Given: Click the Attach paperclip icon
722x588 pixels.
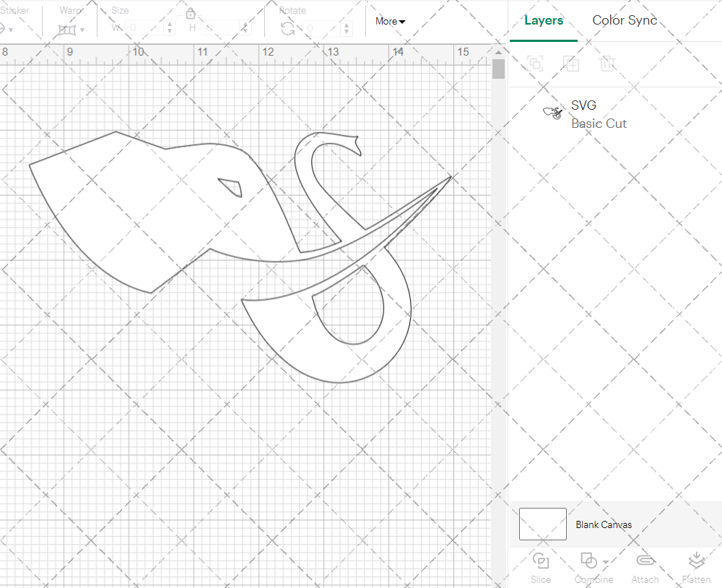Looking at the screenshot, I should (x=645, y=561).
